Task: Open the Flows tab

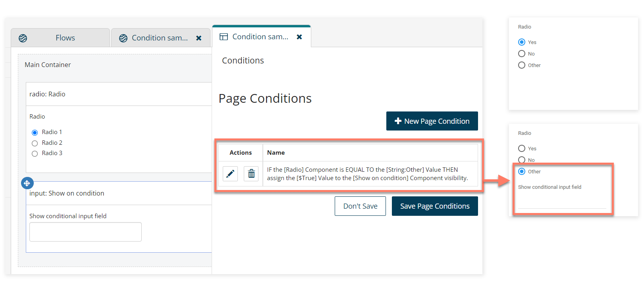Action: (60, 38)
